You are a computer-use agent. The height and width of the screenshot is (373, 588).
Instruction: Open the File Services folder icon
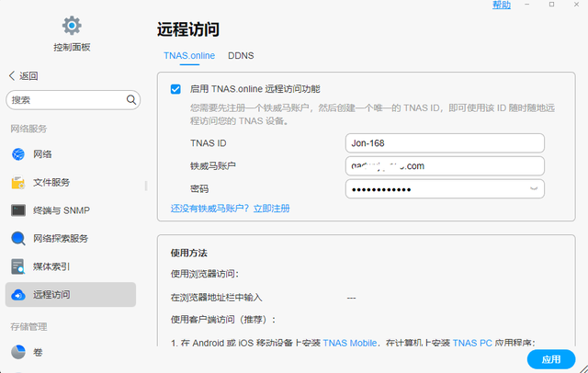click(x=18, y=182)
